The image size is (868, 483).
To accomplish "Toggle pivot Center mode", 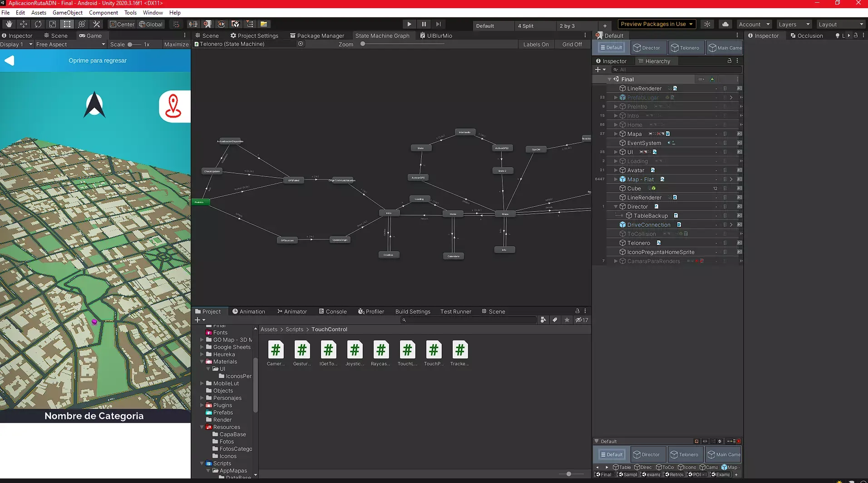I will 122,24.
